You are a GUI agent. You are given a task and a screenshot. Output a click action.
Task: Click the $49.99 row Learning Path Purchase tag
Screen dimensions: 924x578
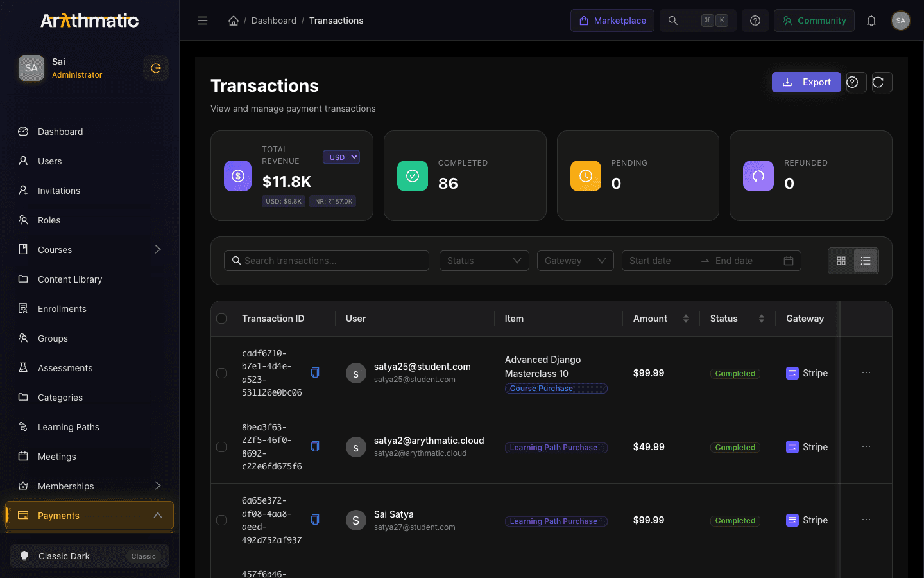556,448
